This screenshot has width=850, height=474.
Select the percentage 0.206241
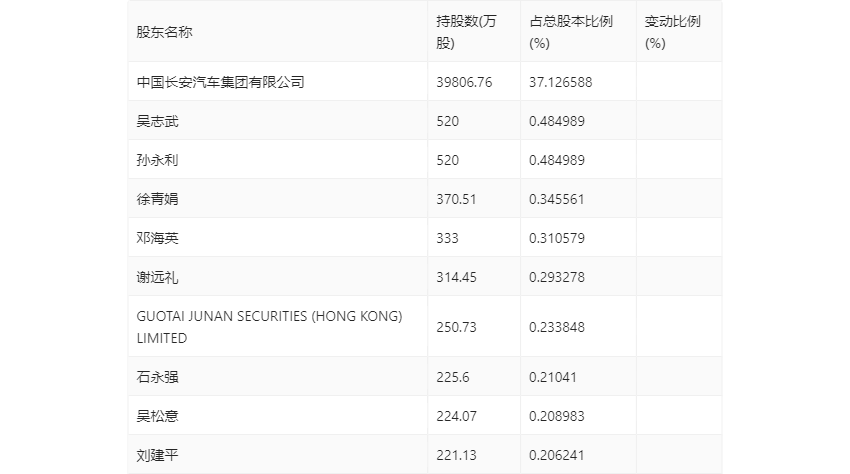tap(557, 455)
